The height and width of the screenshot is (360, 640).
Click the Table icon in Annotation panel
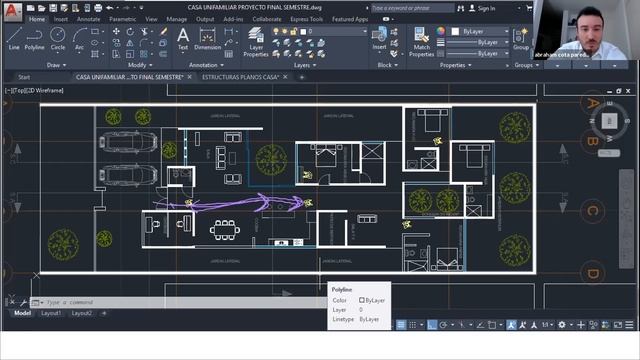click(229, 54)
